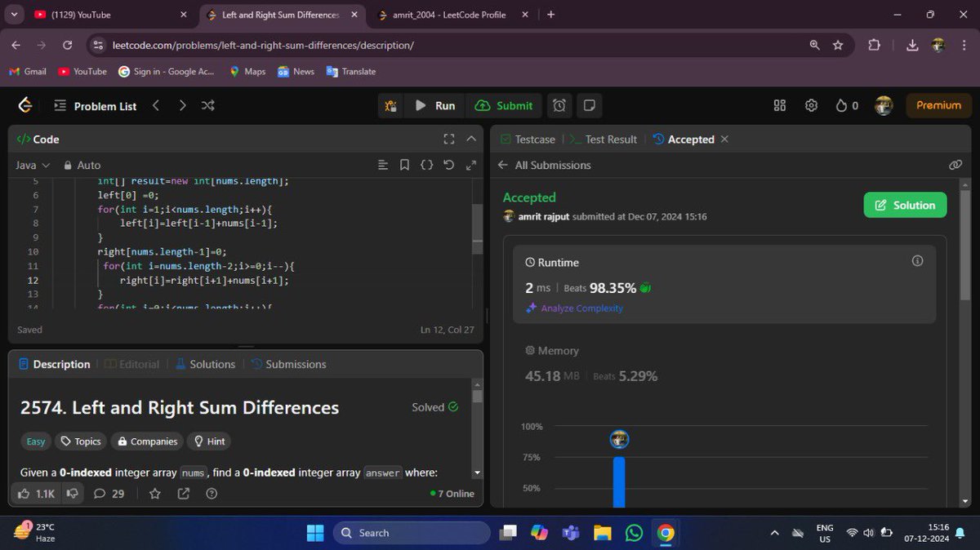Open Problem List
The width and height of the screenshot is (980, 550).
[96, 106]
